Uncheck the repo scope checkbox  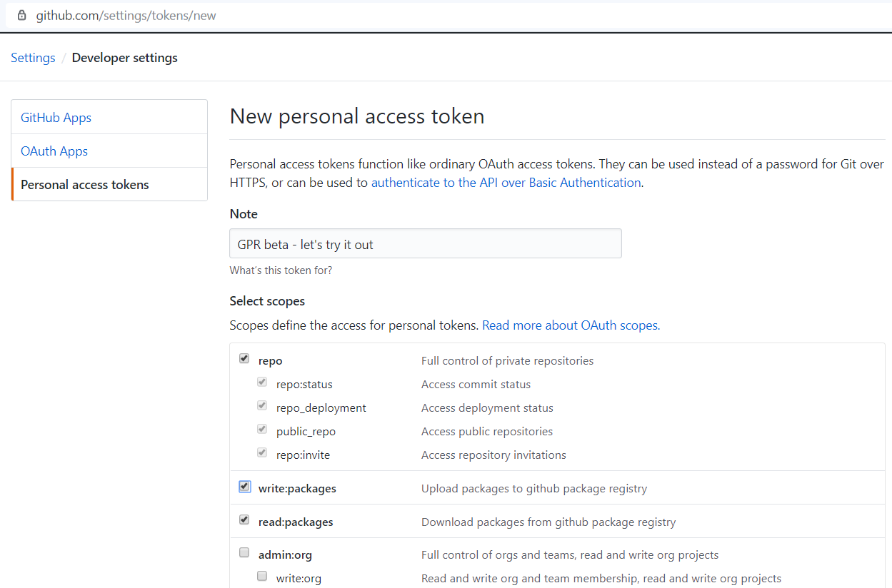coord(244,359)
